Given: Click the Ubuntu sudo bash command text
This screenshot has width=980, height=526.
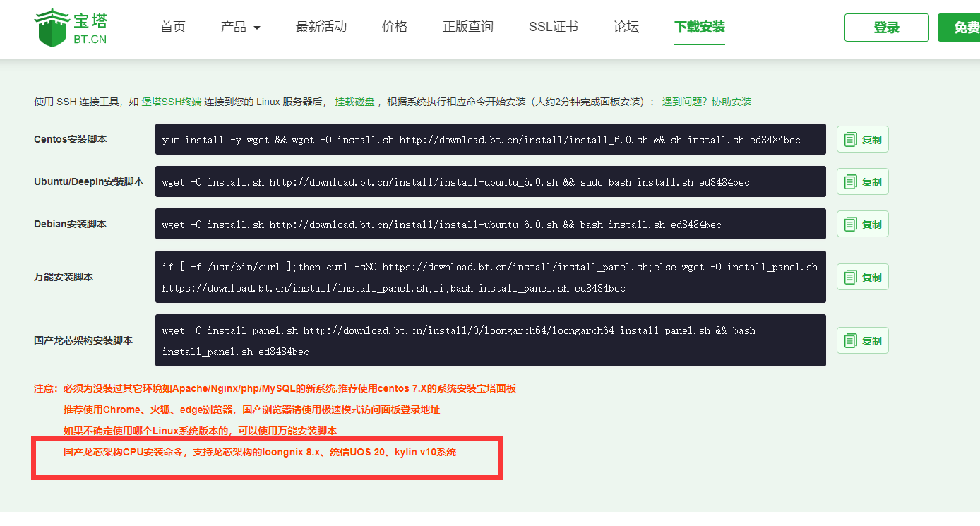Looking at the screenshot, I should tap(456, 182).
